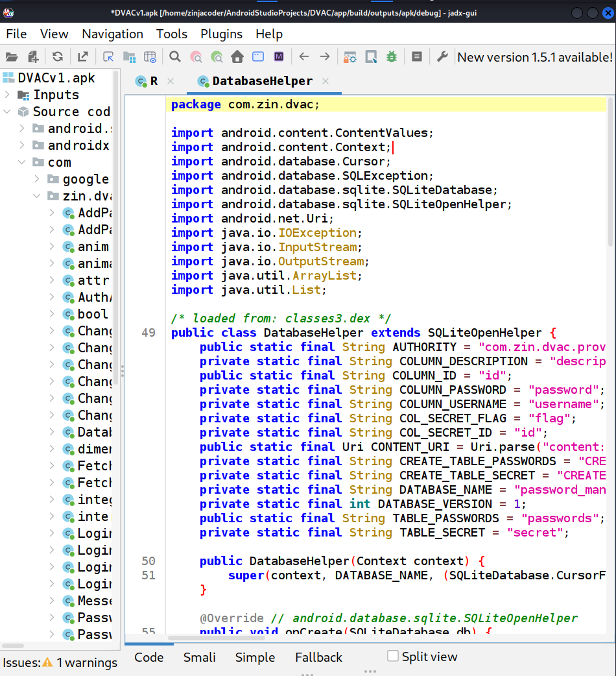
Task: Expand the Inputs tree node
Action: [7, 95]
